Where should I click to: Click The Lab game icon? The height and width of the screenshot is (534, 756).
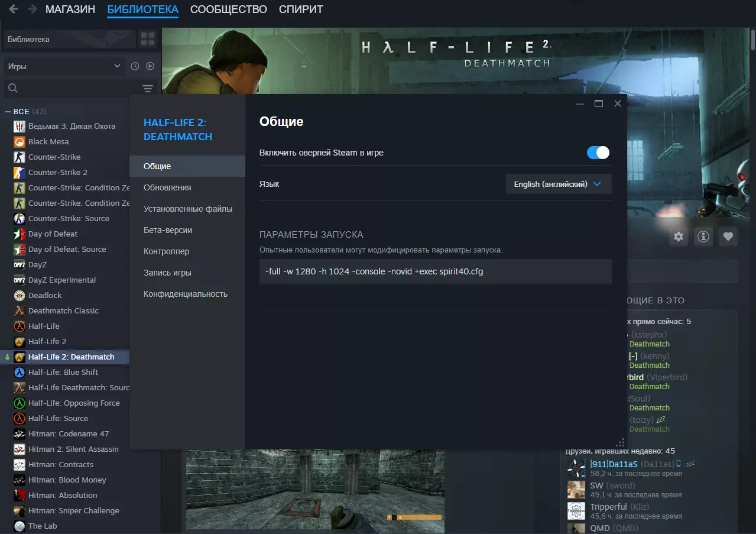click(20, 526)
